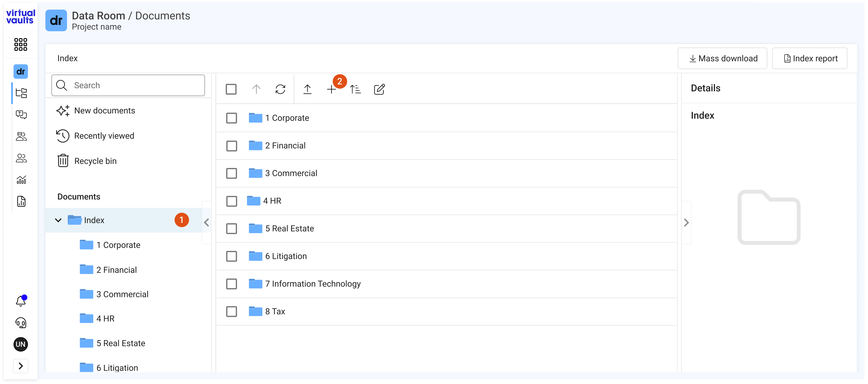Screen dimensions: 868x384
Task: Open the 3 Commercial folder in list
Action: click(x=291, y=173)
